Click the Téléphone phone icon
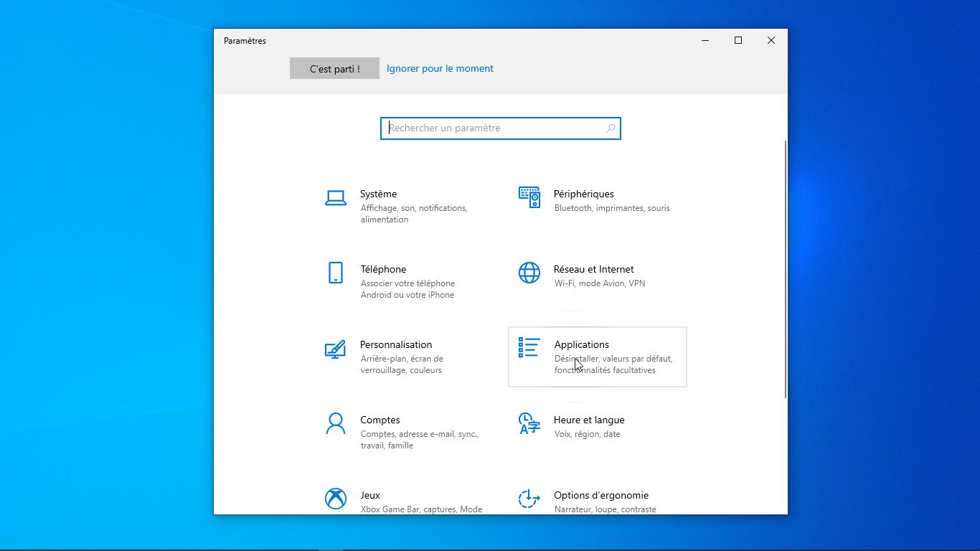Image resolution: width=980 pixels, height=551 pixels. tap(336, 273)
